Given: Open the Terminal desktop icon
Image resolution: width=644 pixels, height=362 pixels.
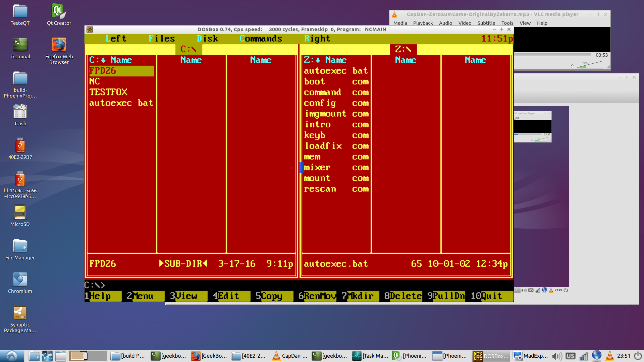Looking at the screenshot, I should coord(20,45).
